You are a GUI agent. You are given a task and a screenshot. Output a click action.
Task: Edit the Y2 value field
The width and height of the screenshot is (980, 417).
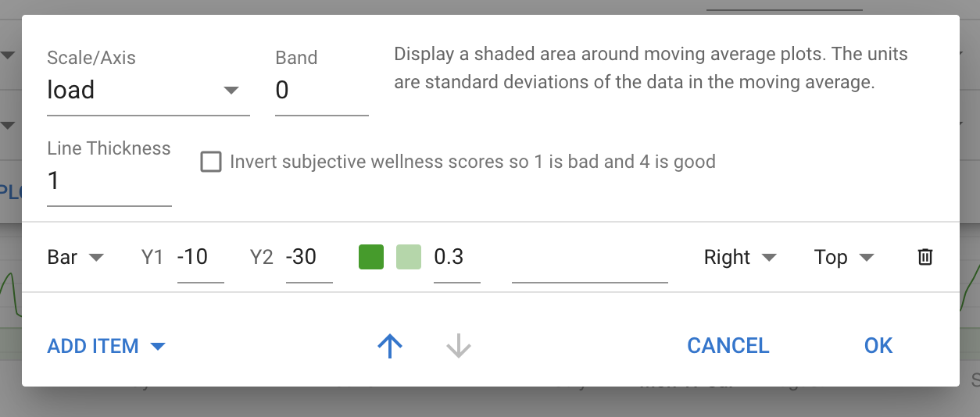(x=309, y=257)
